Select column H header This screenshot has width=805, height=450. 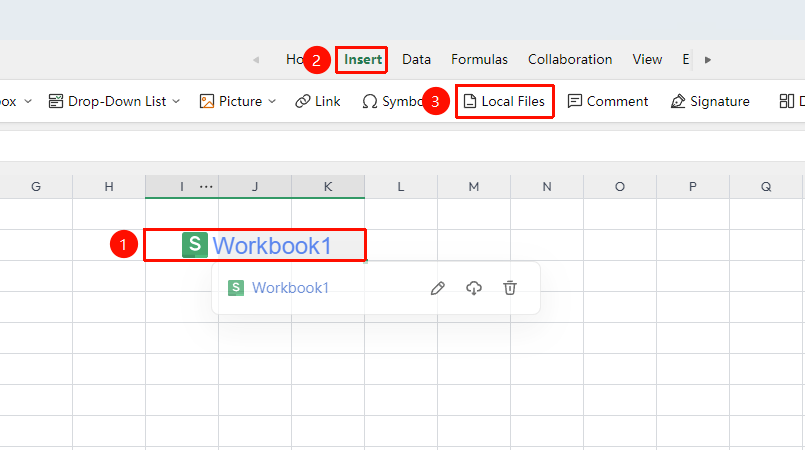(109, 187)
